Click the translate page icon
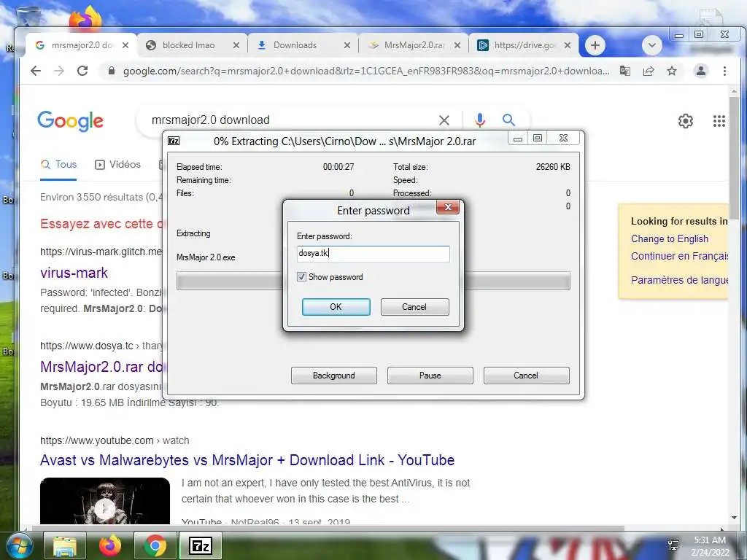The height and width of the screenshot is (560, 747). coord(625,71)
